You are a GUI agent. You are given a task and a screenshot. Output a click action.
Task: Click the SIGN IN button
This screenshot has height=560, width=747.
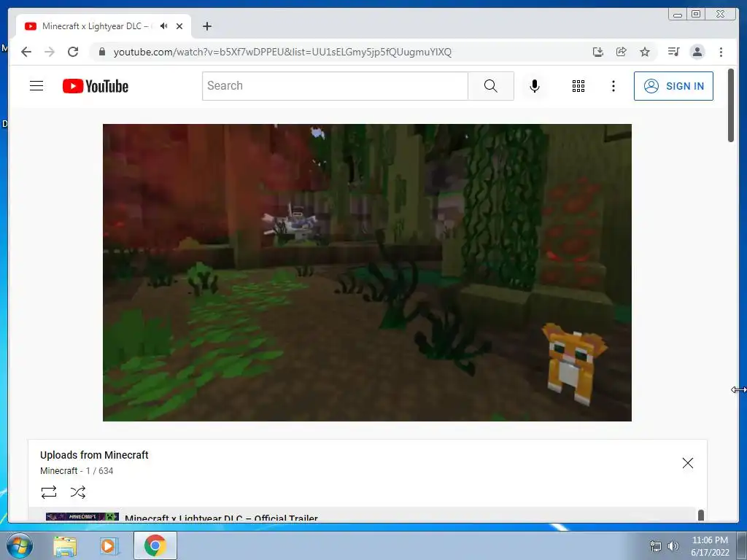point(673,86)
